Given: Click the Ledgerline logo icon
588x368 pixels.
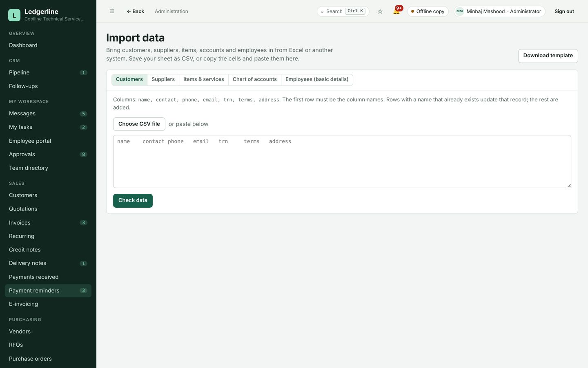Looking at the screenshot, I should (14, 15).
